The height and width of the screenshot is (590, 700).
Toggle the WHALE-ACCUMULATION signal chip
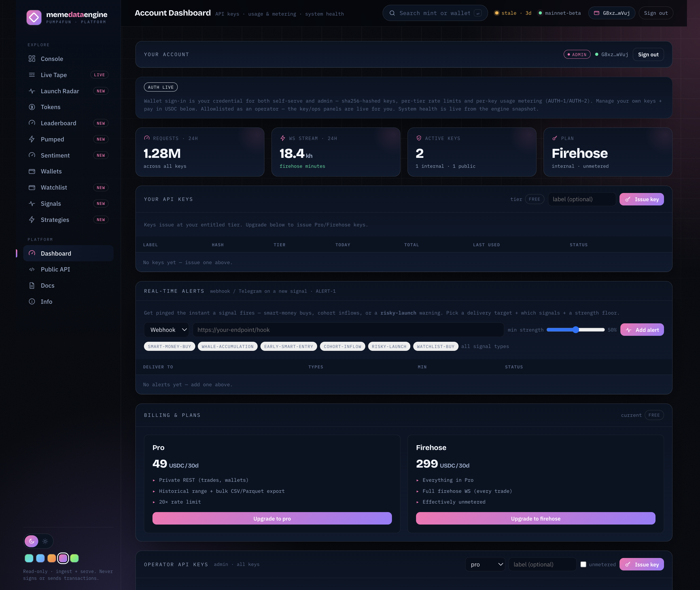pyautogui.click(x=227, y=347)
